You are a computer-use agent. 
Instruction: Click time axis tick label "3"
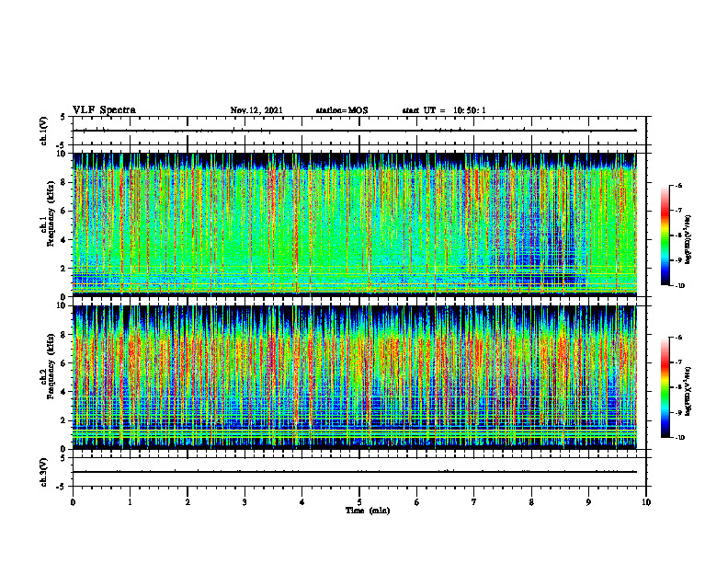[x=245, y=502]
